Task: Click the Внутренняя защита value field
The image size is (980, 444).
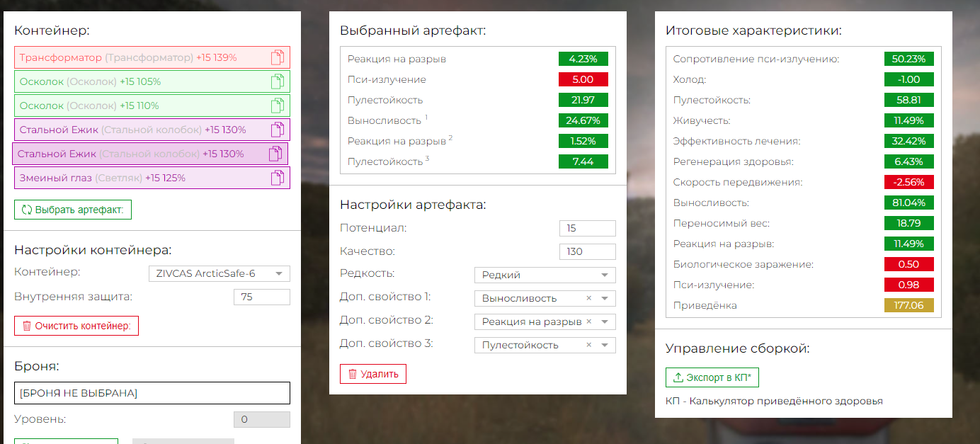Action: click(x=261, y=297)
